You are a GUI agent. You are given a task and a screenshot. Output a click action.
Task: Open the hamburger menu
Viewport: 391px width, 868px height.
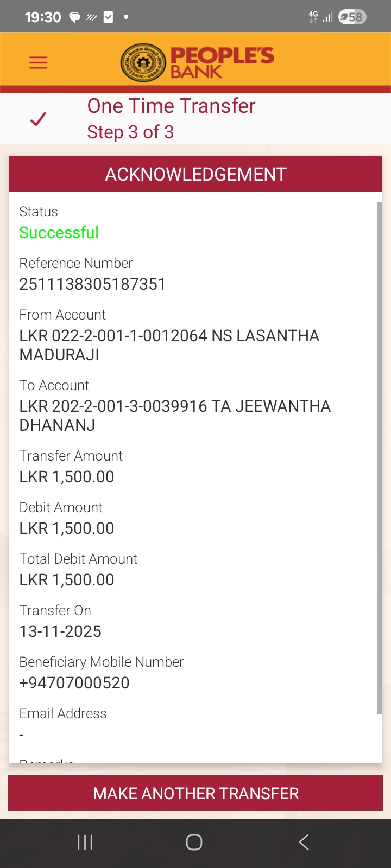tap(38, 63)
